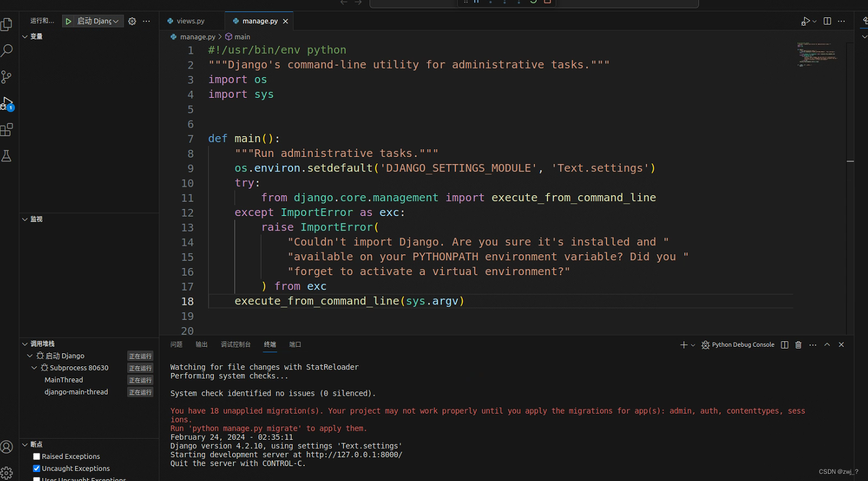The image size is (868, 481).
Task: Go back with the left arrow
Action: (344, 2)
